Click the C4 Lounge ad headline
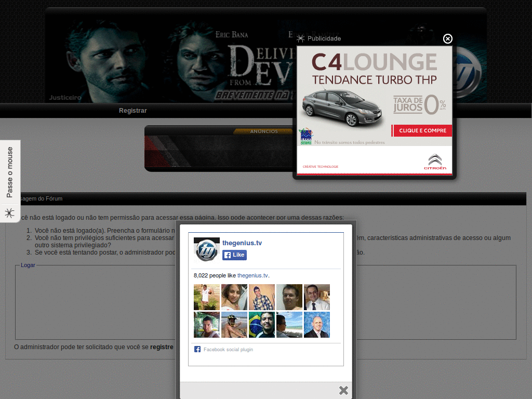The height and width of the screenshot is (399, 532). click(x=374, y=62)
